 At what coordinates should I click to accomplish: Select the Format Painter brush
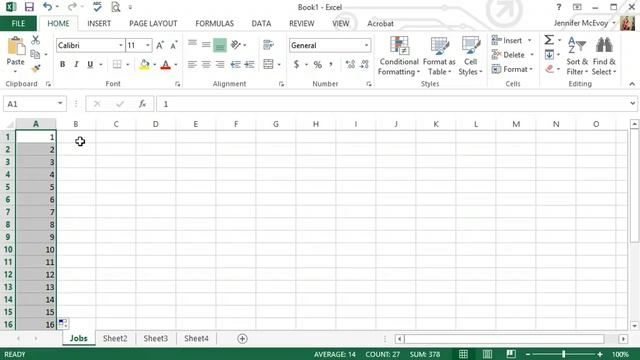pos(36,68)
